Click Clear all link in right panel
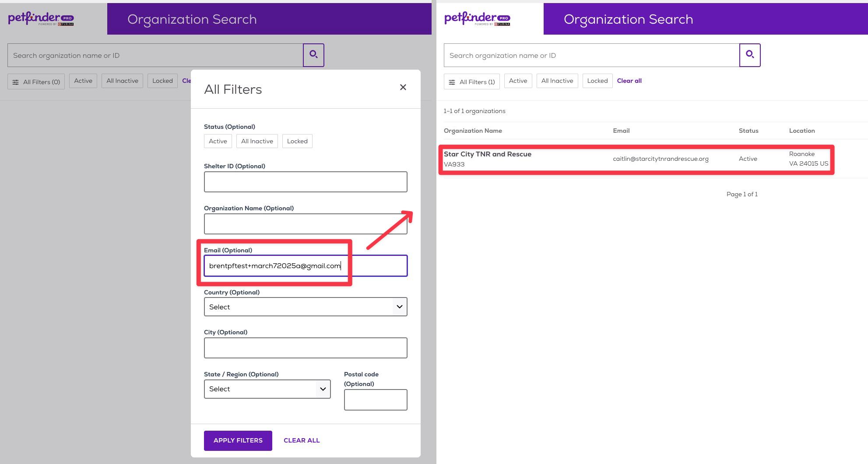The image size is (868, 464). (x=629, y=81)
